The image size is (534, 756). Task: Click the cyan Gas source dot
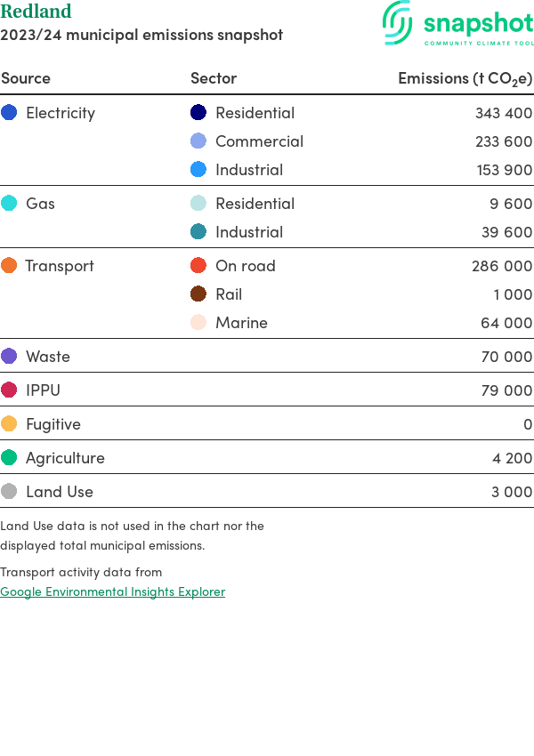9,204
